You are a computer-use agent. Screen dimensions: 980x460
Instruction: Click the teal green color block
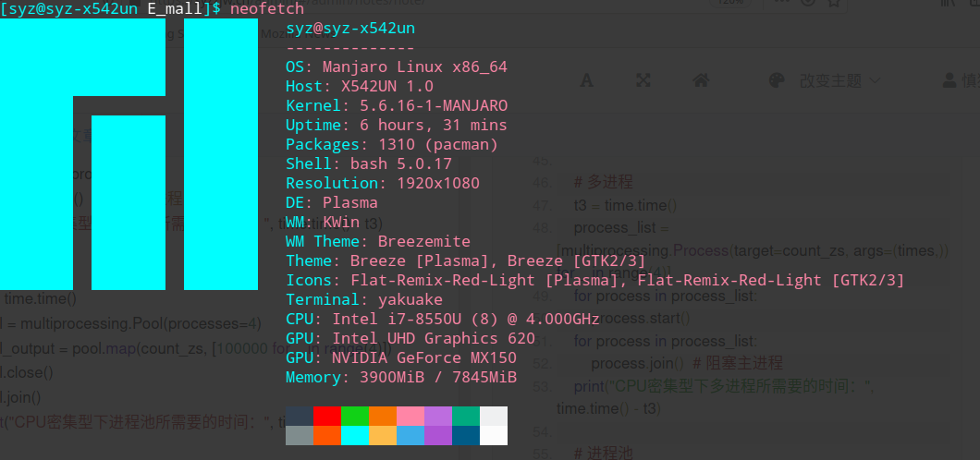[x=466, y=416]
